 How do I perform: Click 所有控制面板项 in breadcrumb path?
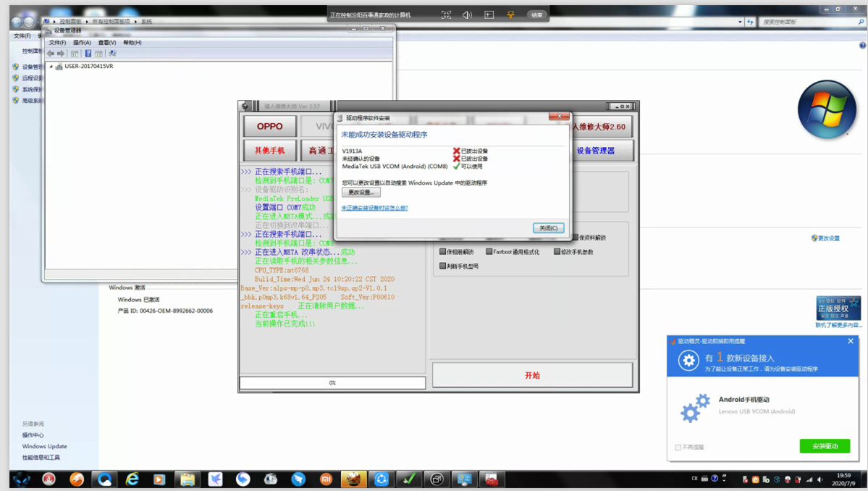[111, 22]
